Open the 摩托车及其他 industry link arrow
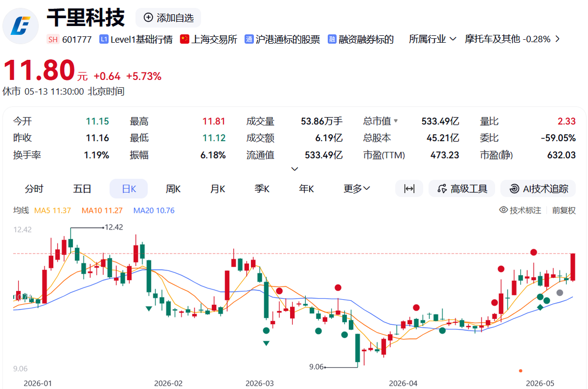The height and width of the screenshot is (389, 588). [x=557, y=39]
